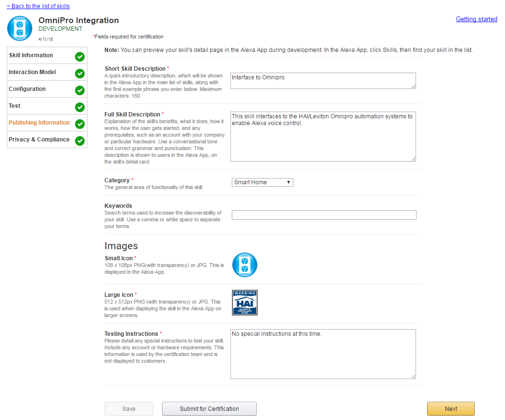
Task: Click the OmniPro Integration skill logo icon
Action: click(x=20, y=28)
